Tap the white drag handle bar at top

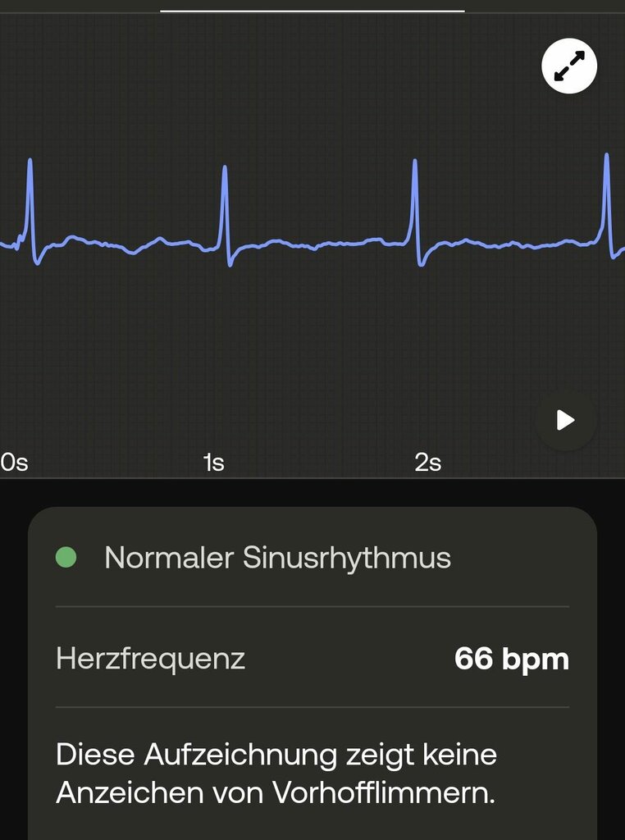[312, 11]
